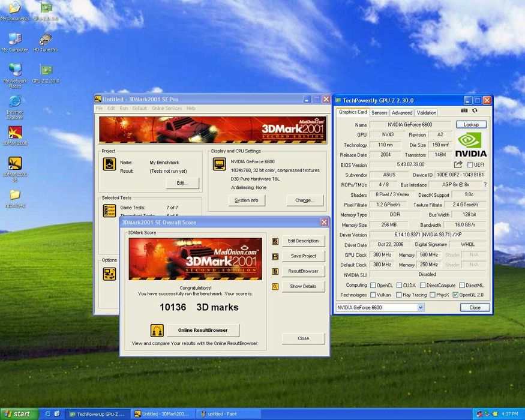The image size is (525, 420).
Task: Click the Save Project disk icon
Action: [275, 257]
